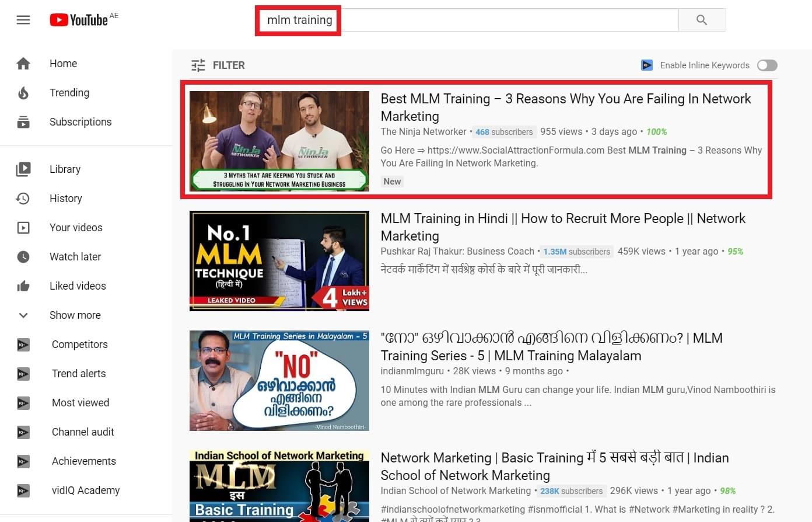Open Channel audit menu item
This screenshot has width=812, height=522.
point(83,432)
